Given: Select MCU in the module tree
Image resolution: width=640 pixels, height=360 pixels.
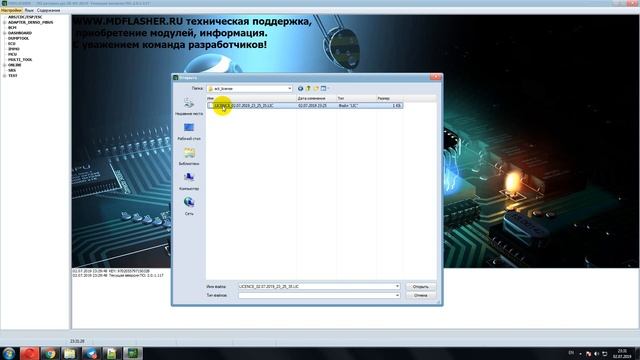Looking at the screenshot, I should coord(12,54).
